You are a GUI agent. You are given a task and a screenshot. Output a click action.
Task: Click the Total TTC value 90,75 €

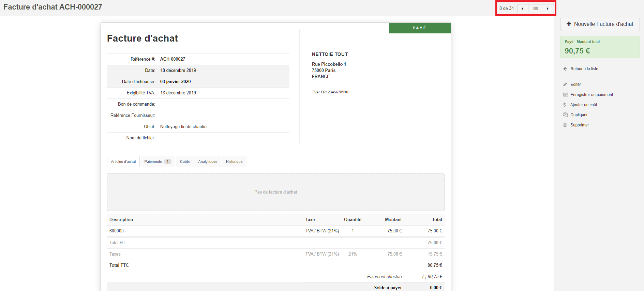(435, 265)
